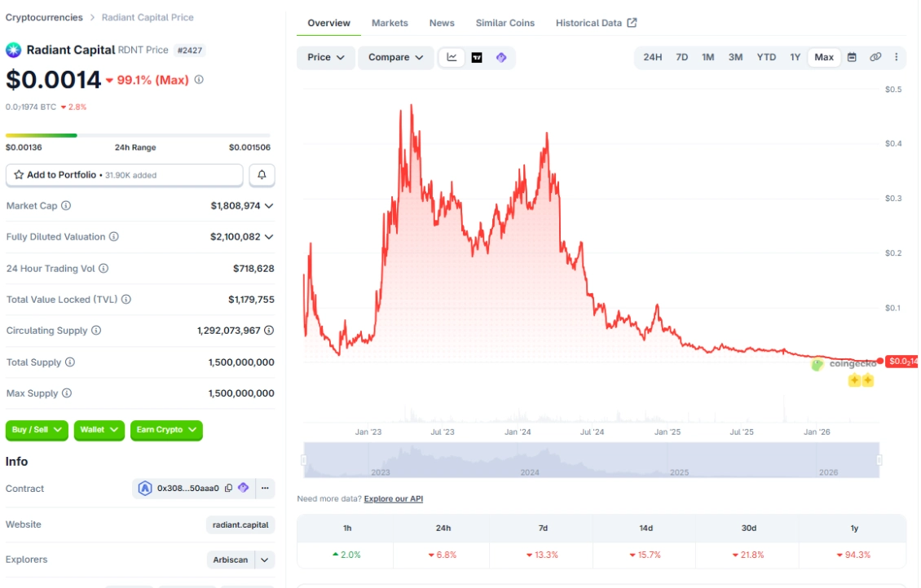This screenshot has width=921, height=588.
Task: Click info icon beside Circulating Supply label
Action: (96, 331)
